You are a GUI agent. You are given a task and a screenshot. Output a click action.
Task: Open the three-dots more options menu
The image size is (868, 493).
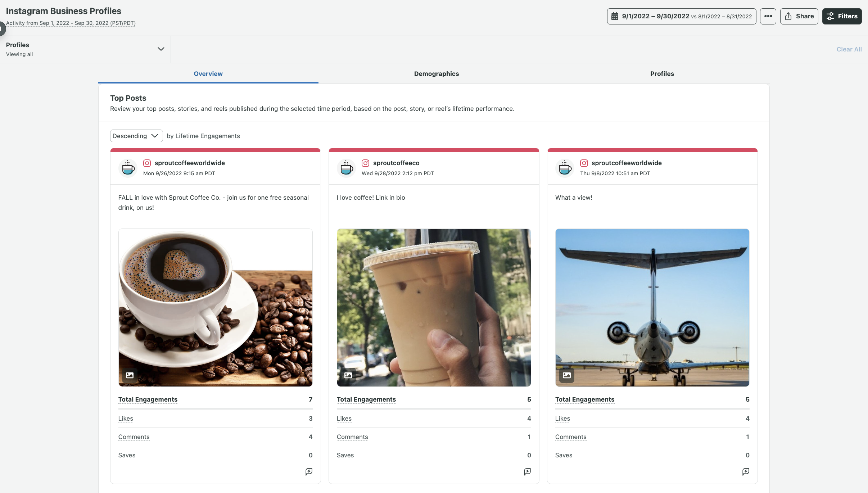pos(768,17)
